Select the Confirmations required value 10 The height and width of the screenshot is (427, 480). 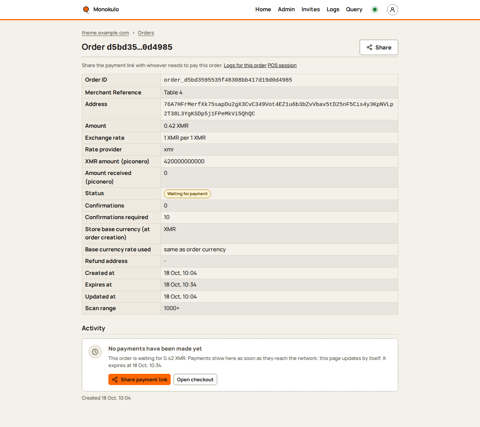[x=167, y=217]
